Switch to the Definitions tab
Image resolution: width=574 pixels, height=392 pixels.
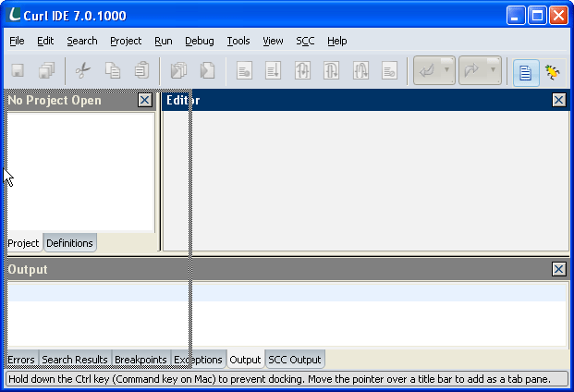(x=70, y=243)
